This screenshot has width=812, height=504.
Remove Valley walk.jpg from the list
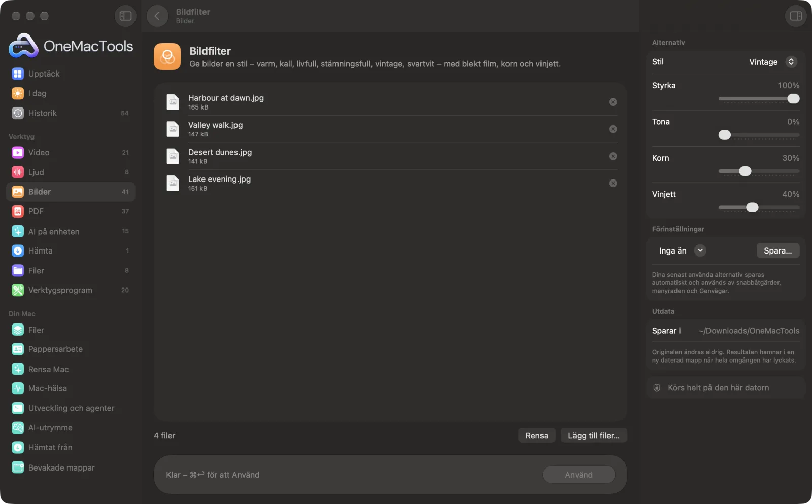click(613, 129)
